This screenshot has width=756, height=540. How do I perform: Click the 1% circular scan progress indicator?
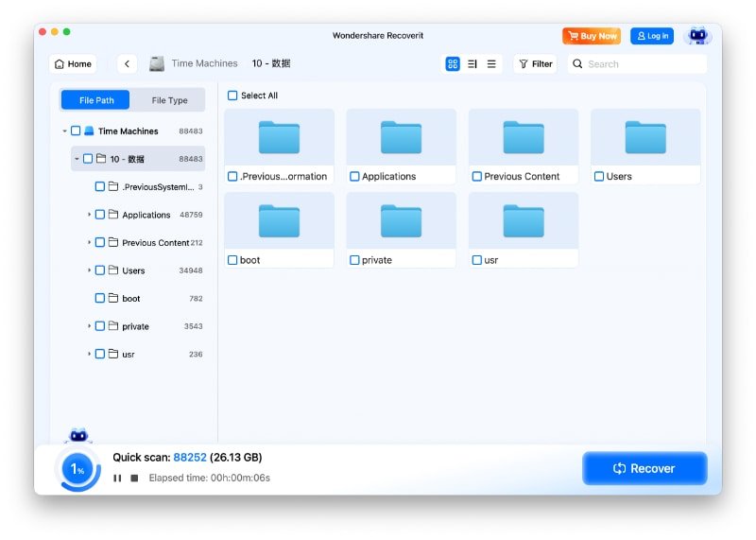(x=77, y=469)
